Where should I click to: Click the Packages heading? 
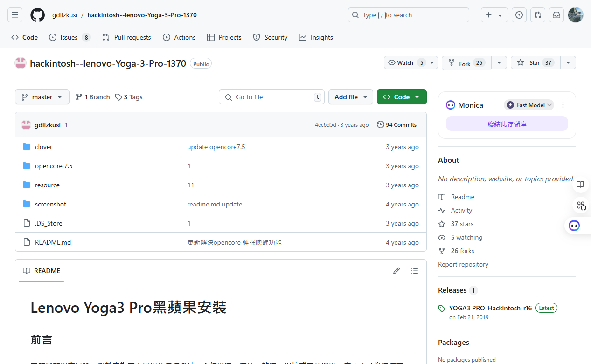453,342
